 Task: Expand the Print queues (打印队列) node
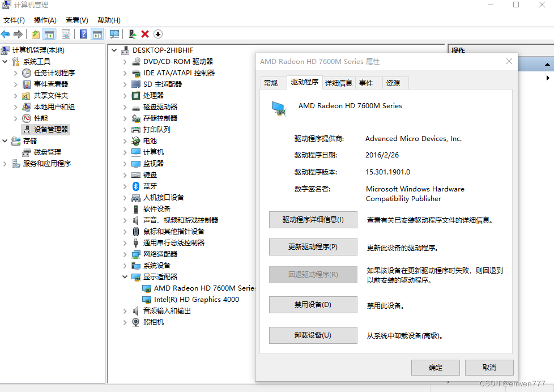(125, 129)
